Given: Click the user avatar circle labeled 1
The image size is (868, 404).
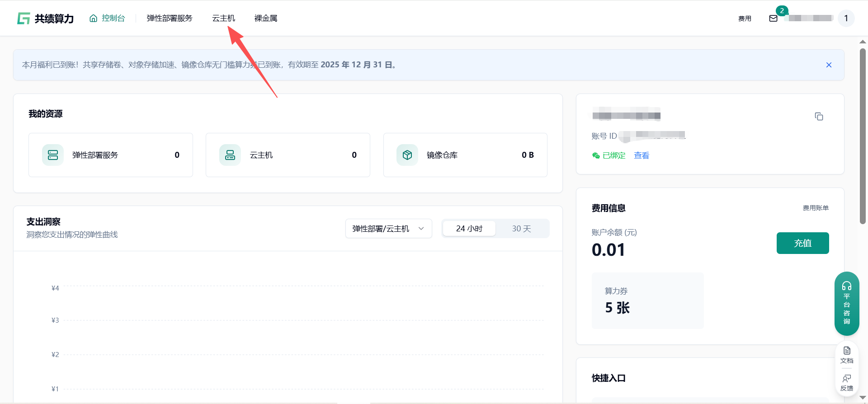Looking at the screenshot, I should coord(846,19).
